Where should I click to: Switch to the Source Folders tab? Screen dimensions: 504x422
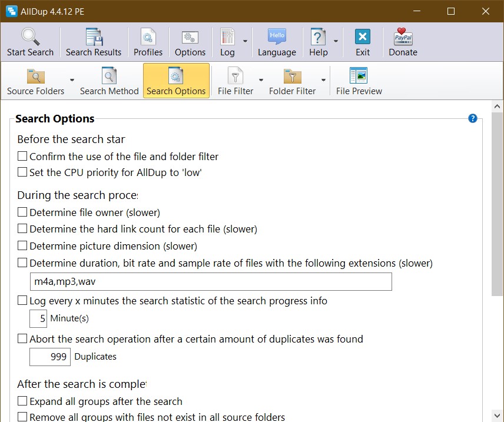[x=36, y=81]
